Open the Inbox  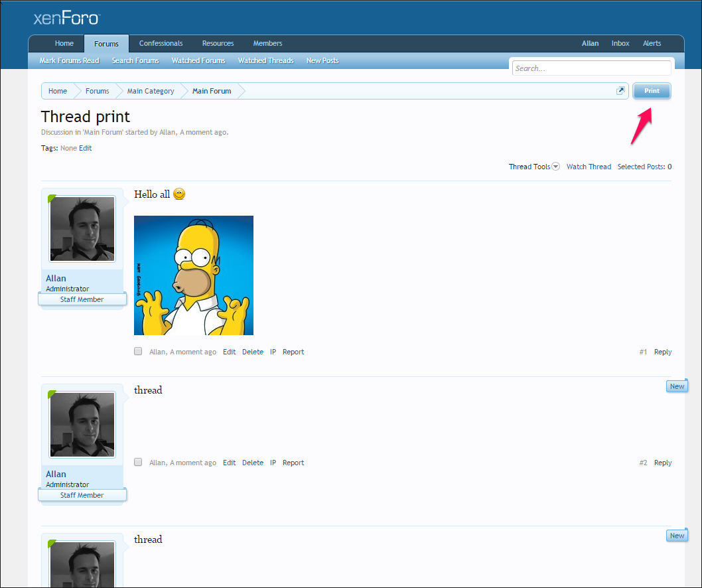coord(620,43)
